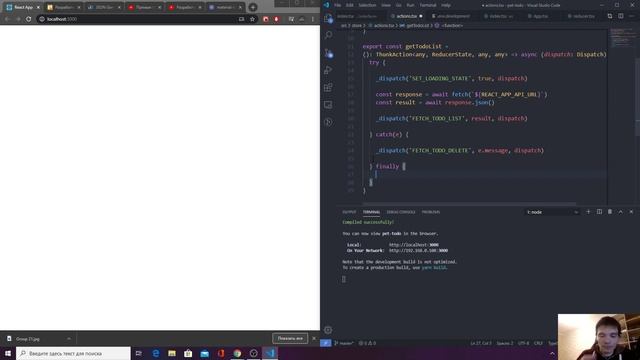The image size is (640, 360).
Task: Switch to the material browser tab
Action: tap(225, 7)
